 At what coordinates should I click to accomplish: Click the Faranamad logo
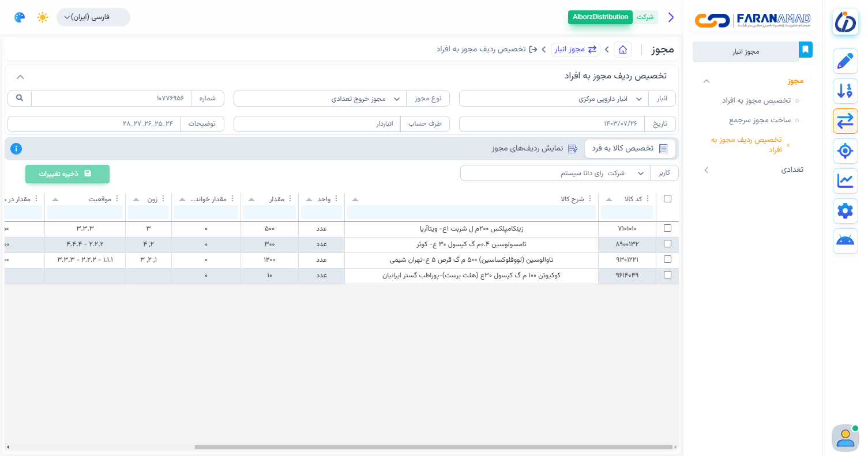[x=753, y=20]
